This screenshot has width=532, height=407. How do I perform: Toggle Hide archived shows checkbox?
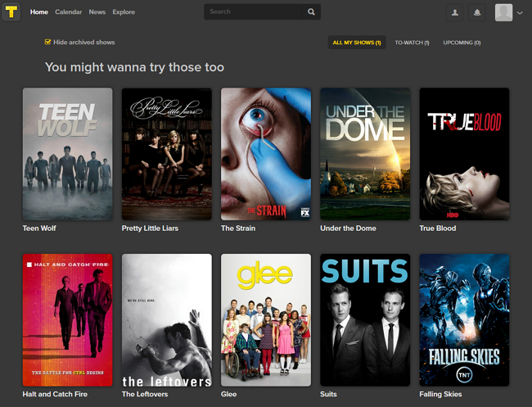tap(47, 42)
